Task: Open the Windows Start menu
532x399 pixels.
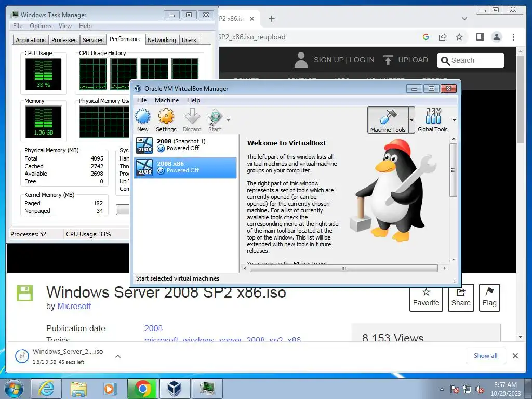Action: 14,389
